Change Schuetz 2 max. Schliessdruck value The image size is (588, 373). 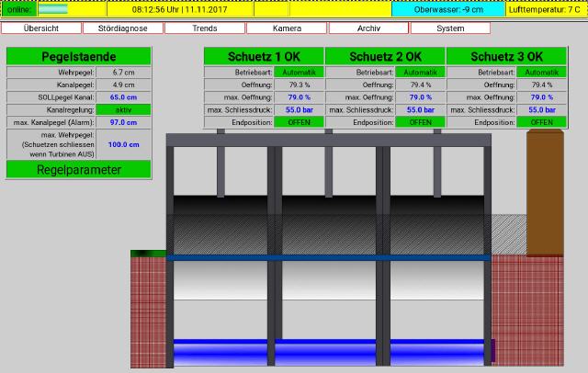420,109
